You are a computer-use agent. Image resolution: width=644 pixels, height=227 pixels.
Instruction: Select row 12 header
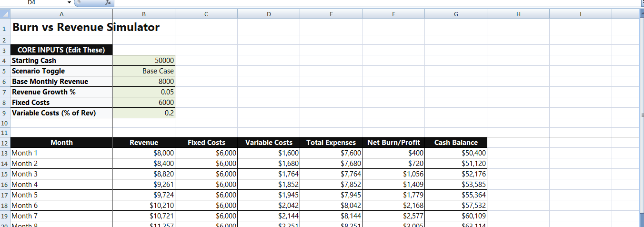click(5, 143)
